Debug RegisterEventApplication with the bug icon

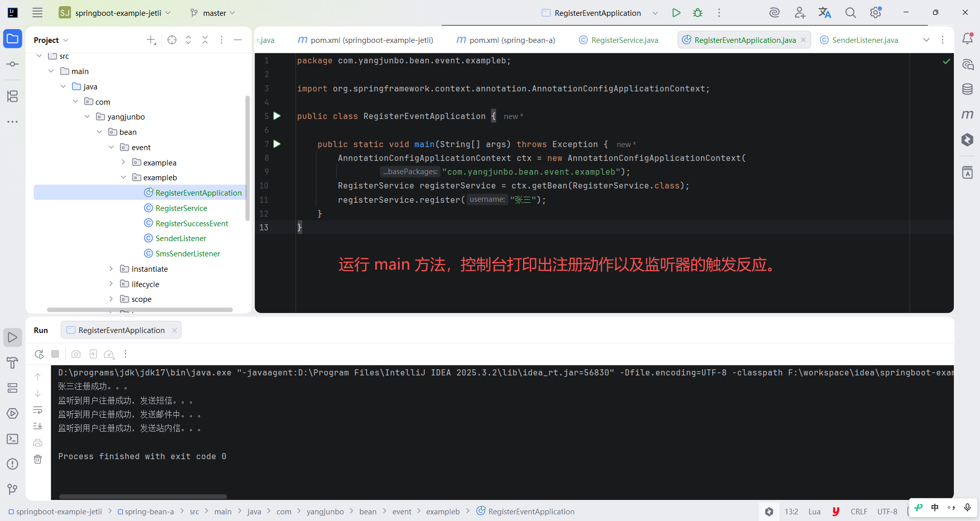click(698, 13)
